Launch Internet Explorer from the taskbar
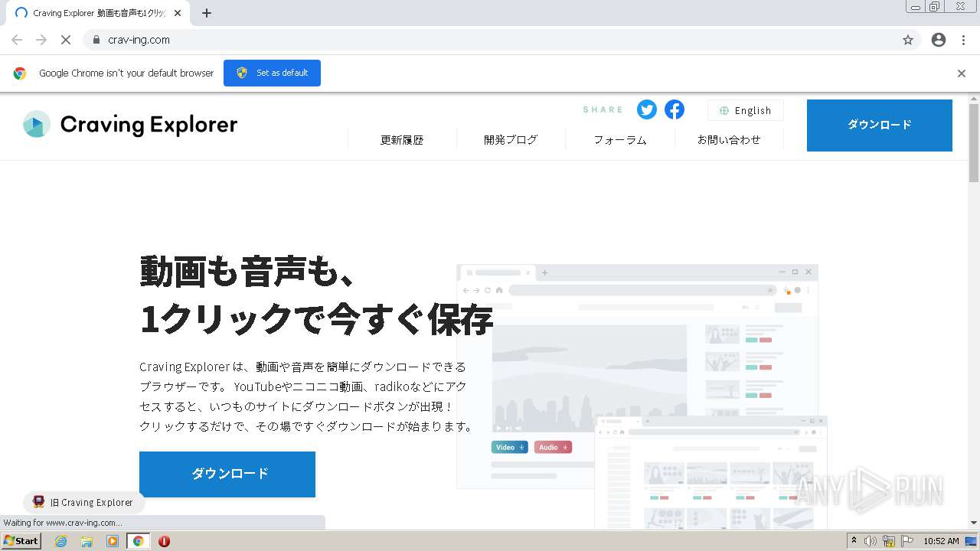 (x=61, y=541)
